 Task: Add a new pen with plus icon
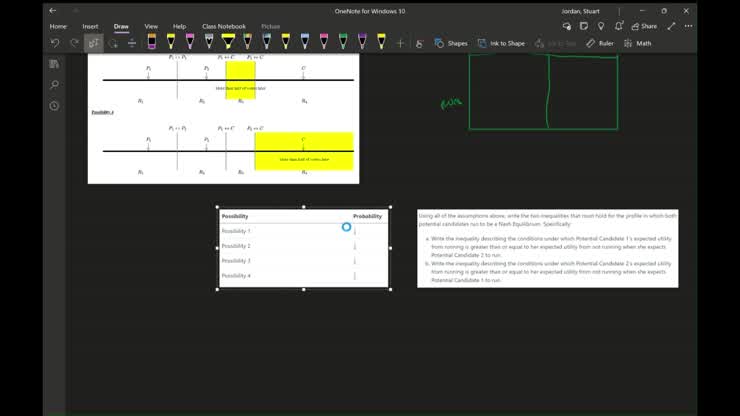[400, 43]
